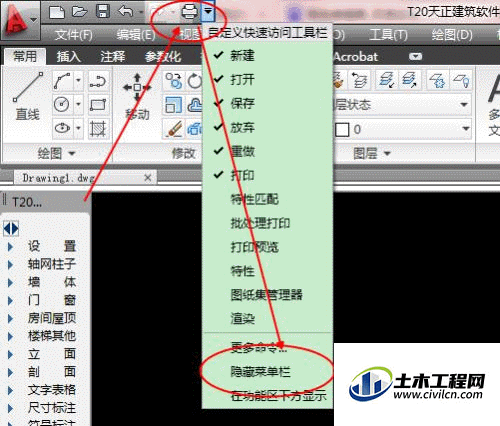Select the circle tool icon
500x426 pixels.
(x=62, y=105)
